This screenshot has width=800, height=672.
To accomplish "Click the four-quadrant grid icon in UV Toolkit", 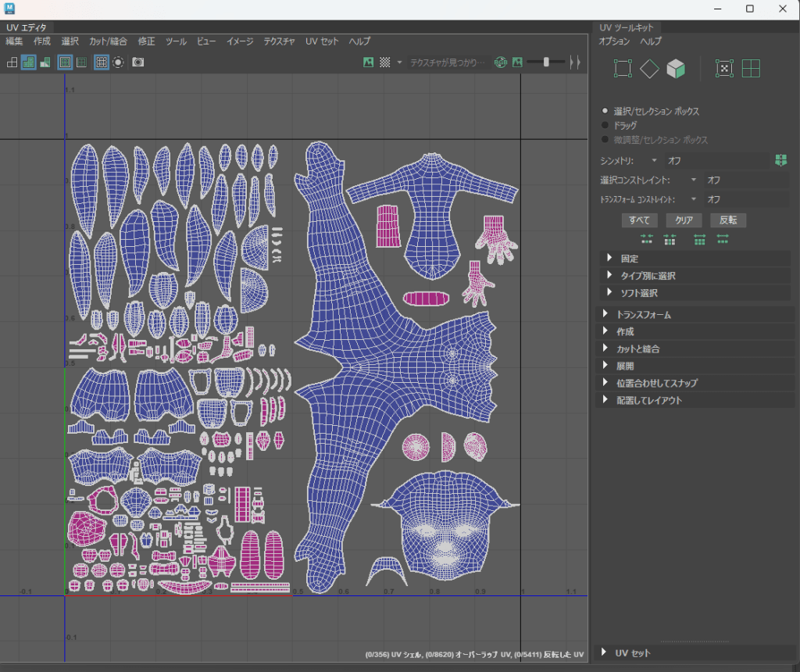I will 751,70.
